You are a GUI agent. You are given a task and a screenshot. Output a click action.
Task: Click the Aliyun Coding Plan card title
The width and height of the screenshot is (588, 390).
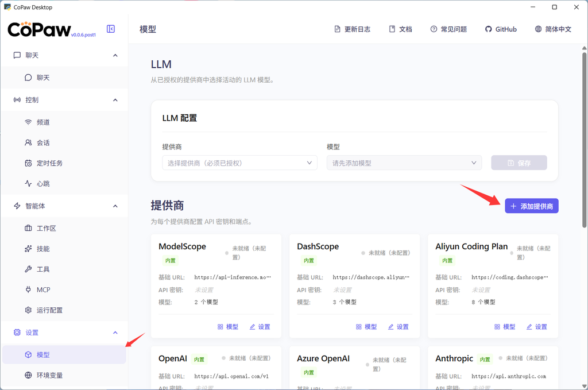[x=471, y=246]
